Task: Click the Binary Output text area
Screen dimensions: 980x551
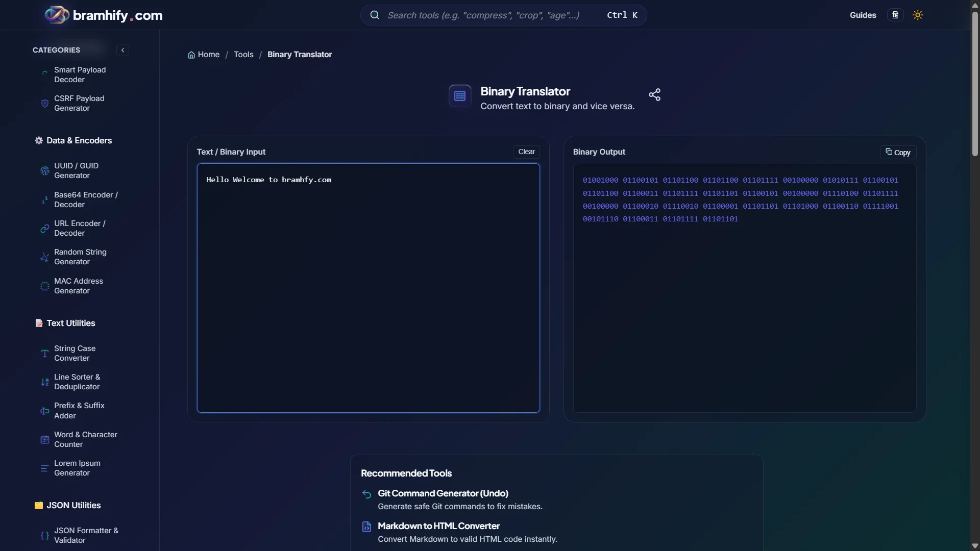Action: tap(744, 288)
